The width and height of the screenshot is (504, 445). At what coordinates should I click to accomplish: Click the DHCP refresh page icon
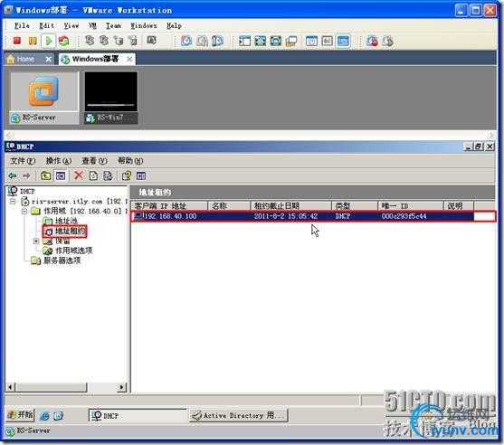pos(93,175)
